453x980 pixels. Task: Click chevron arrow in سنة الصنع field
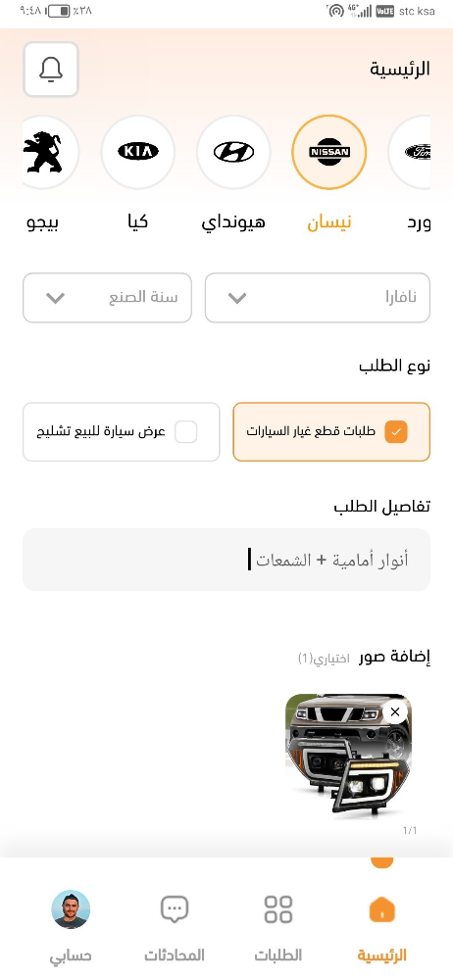click(x=56, y=298)
